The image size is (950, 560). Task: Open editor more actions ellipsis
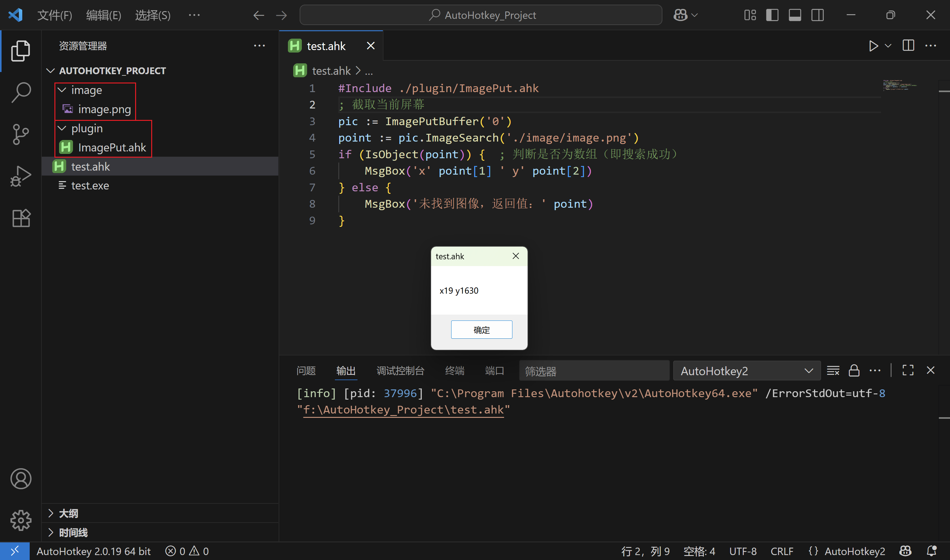(931, 46)
